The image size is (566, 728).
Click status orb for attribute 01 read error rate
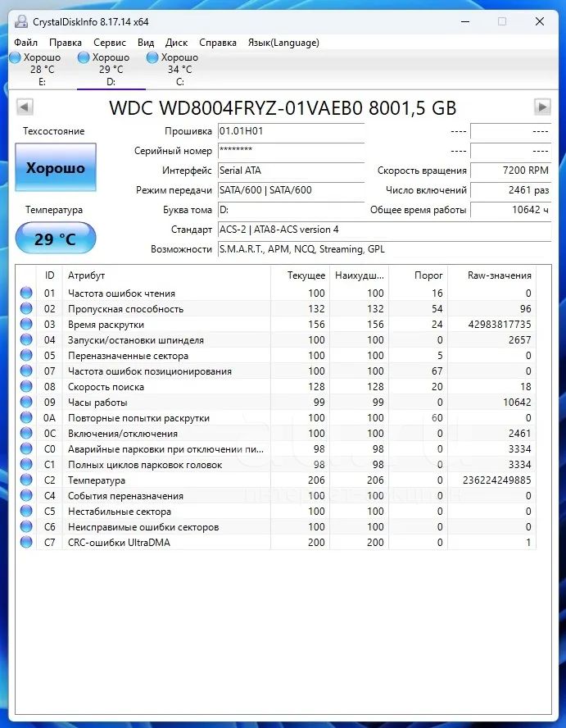(26, 293)
